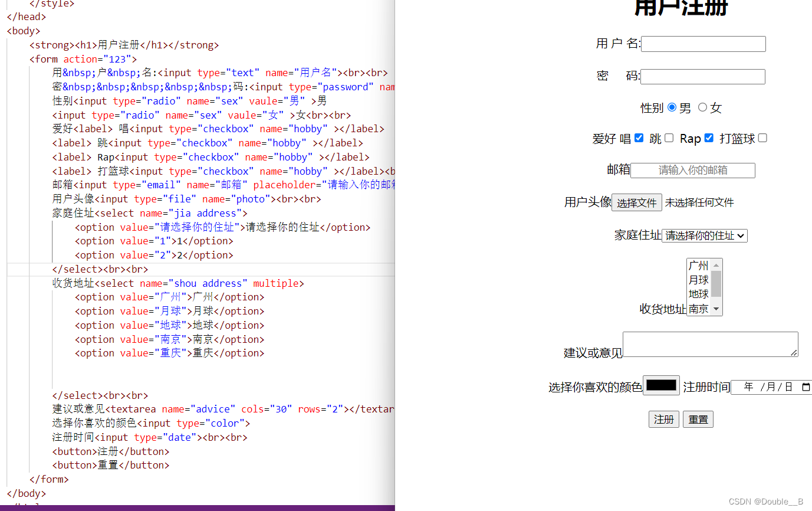Select 月球 in the 收货地址 list

tap(699, 280)
